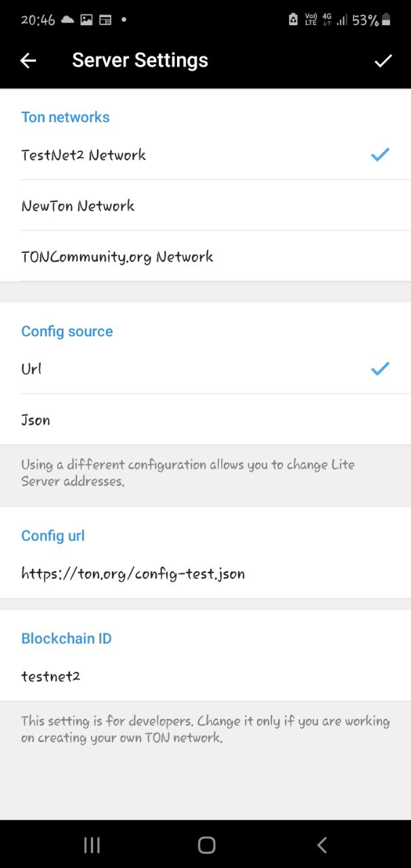Tap the battery icon in status bar
Image resolution: width=411 pixels, height=868 pixels.
(x=387, y=20)
